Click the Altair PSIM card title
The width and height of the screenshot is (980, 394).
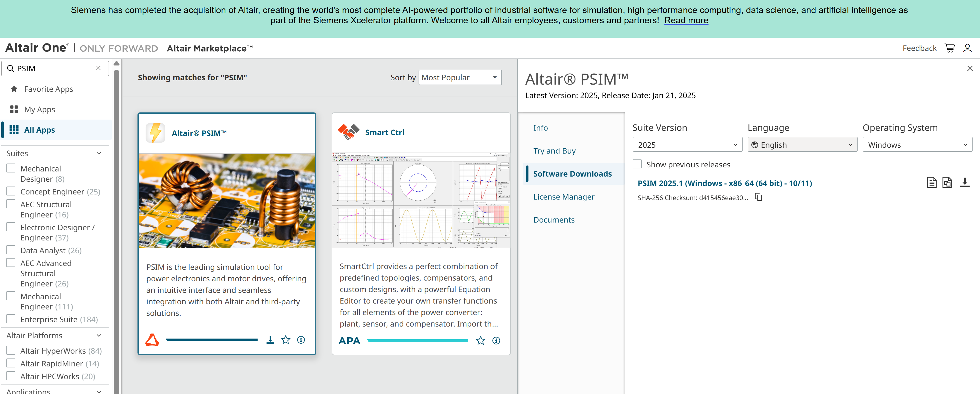coord(199,133)
